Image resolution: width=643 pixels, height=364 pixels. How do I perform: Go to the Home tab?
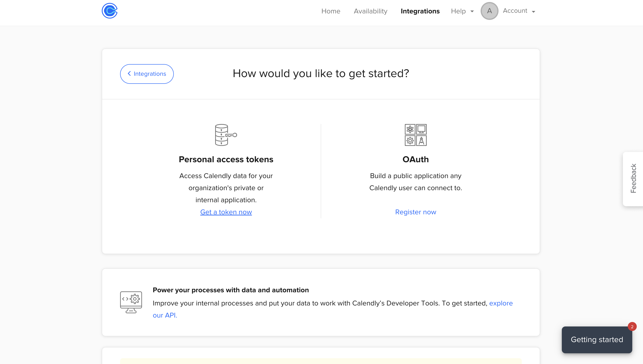click(331, 11)
